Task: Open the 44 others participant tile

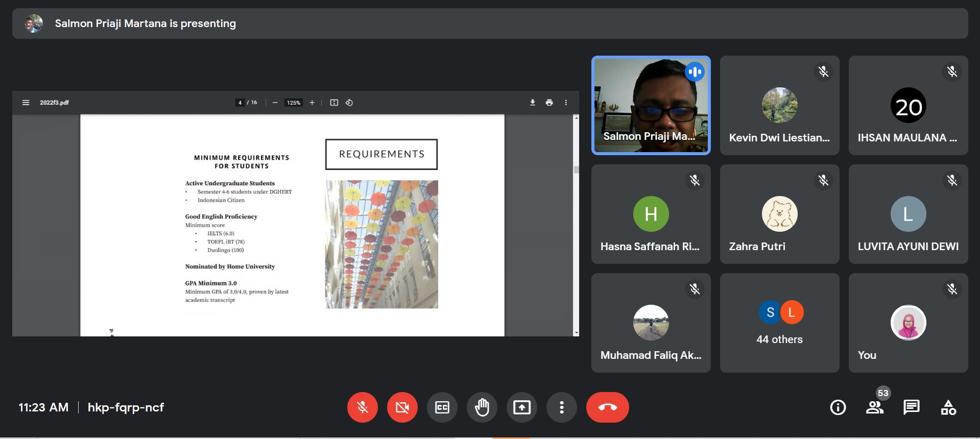Action: click(x=779, y=323)
